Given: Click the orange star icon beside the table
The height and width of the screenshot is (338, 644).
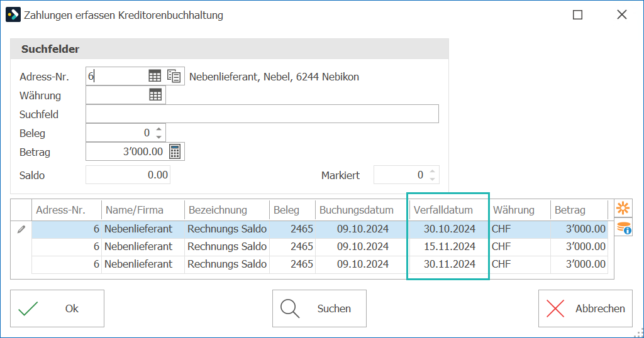Looking at the screenshot, I should [x=623, y=209].
